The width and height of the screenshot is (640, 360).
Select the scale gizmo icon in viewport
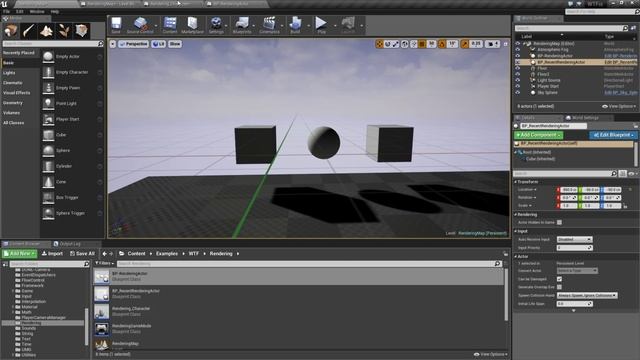click(x=396, y=44)
